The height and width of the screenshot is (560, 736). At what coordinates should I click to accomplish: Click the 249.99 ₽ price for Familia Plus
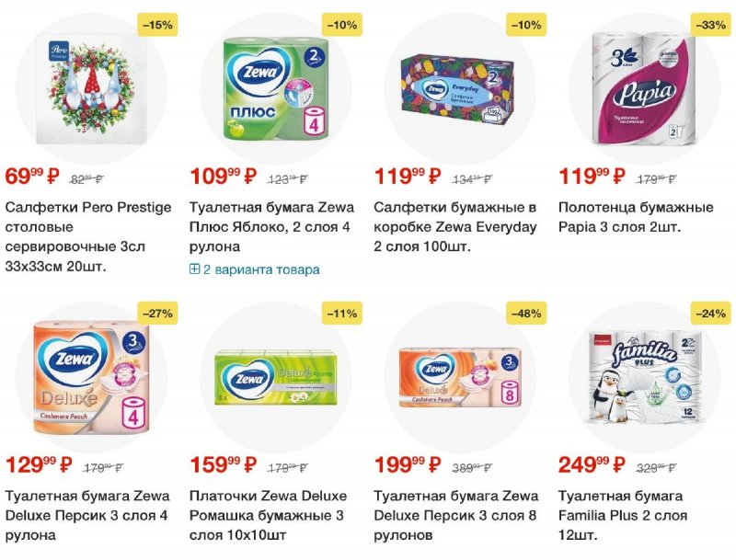coord(592,464)
